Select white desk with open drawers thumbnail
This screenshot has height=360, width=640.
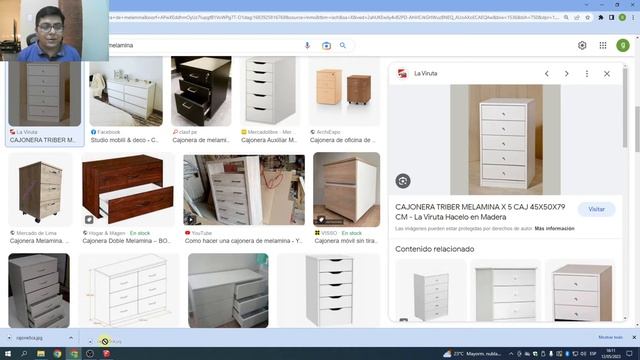(228, 291)
